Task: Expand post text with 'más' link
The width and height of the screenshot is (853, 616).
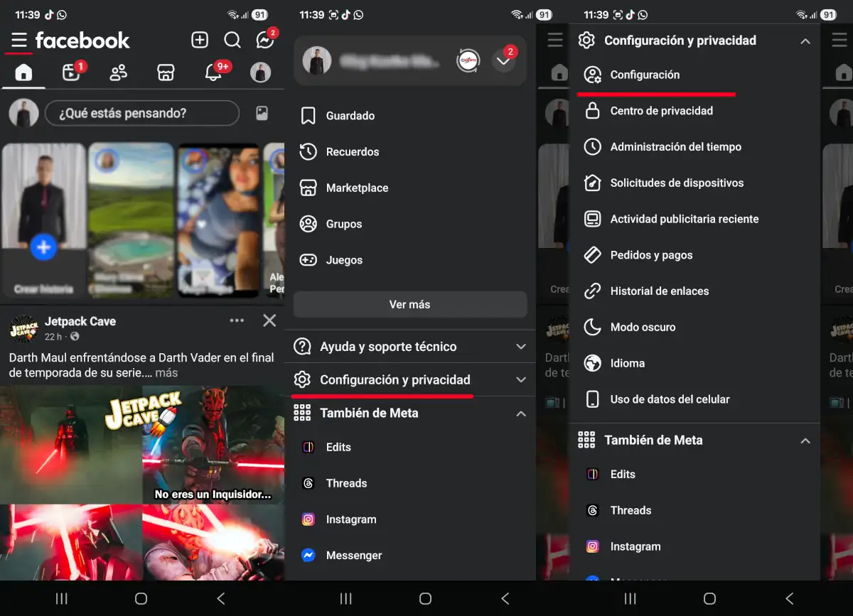Action: tap(166, 372)
